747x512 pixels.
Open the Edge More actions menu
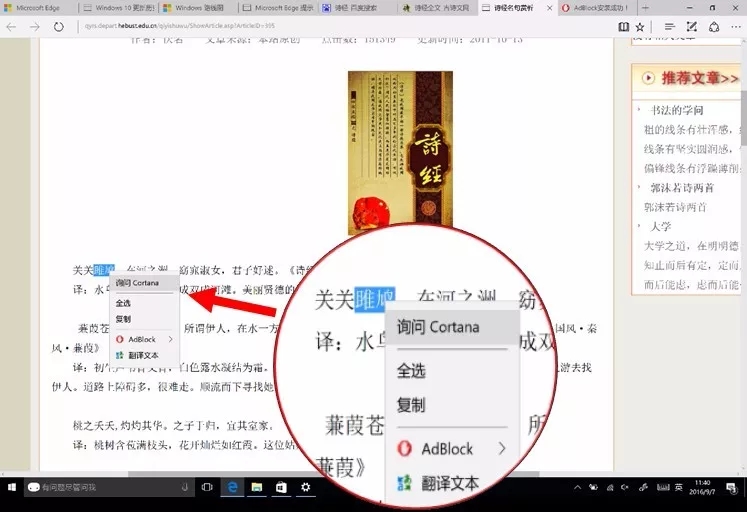click(x=736, y=27)
